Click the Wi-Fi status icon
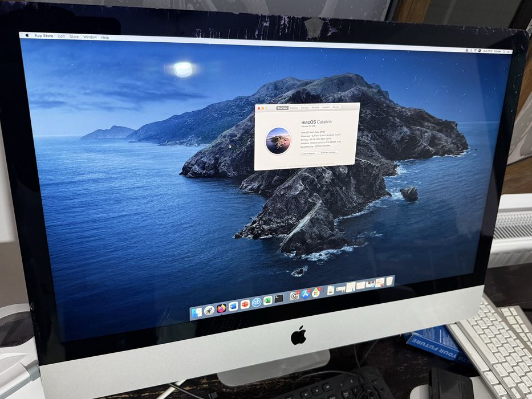This screenshot has height=399, width=532. pyautogui.click(x=476, y=50)
